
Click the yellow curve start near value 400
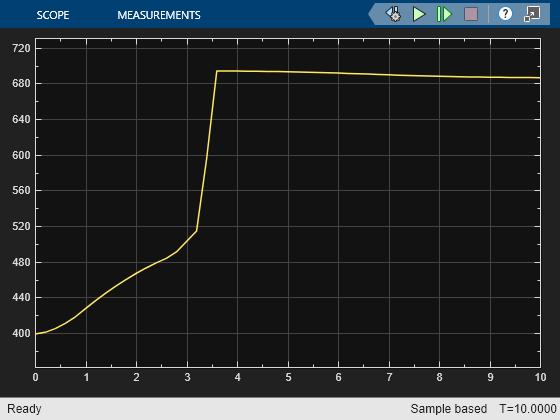tap(36, 334)
